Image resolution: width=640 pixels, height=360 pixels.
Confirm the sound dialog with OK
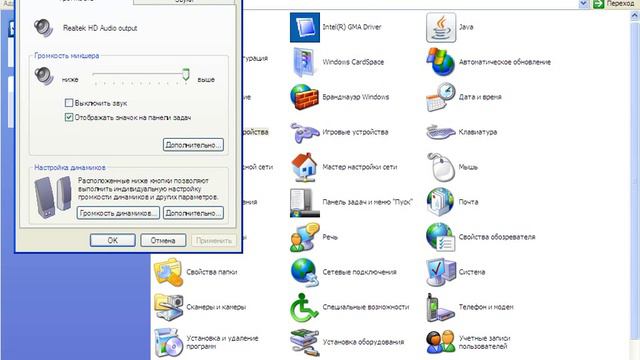click(x=113, y=240)
